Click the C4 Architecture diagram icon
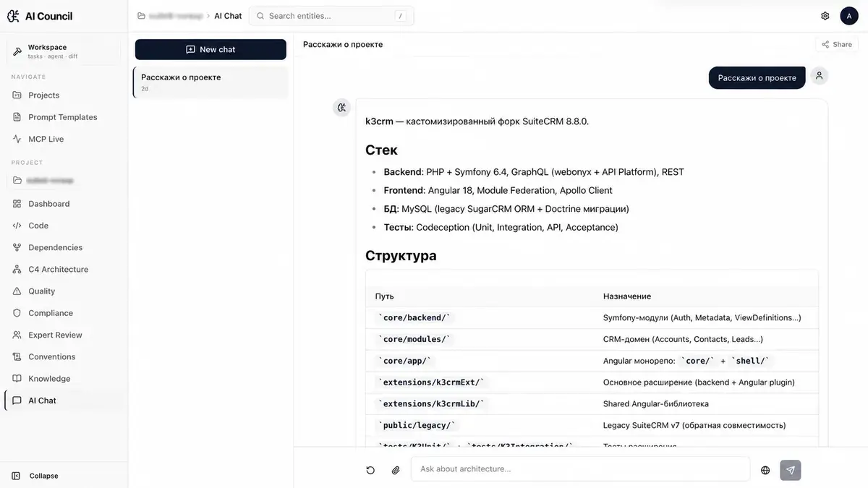Screen dimensions: 868x488 pos(17,269)
